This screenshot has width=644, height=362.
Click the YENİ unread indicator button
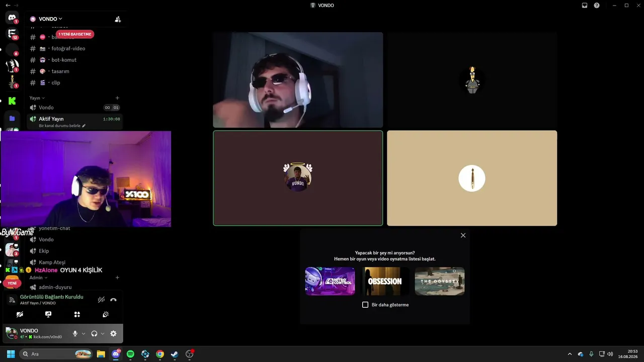tap(12, 283)
